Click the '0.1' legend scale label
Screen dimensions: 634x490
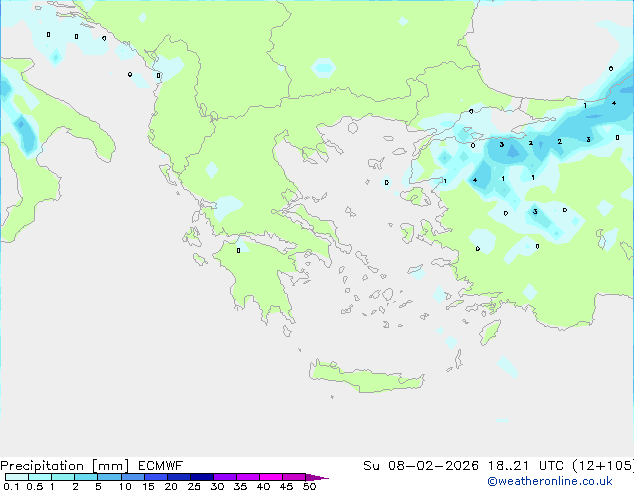(11, 486)
